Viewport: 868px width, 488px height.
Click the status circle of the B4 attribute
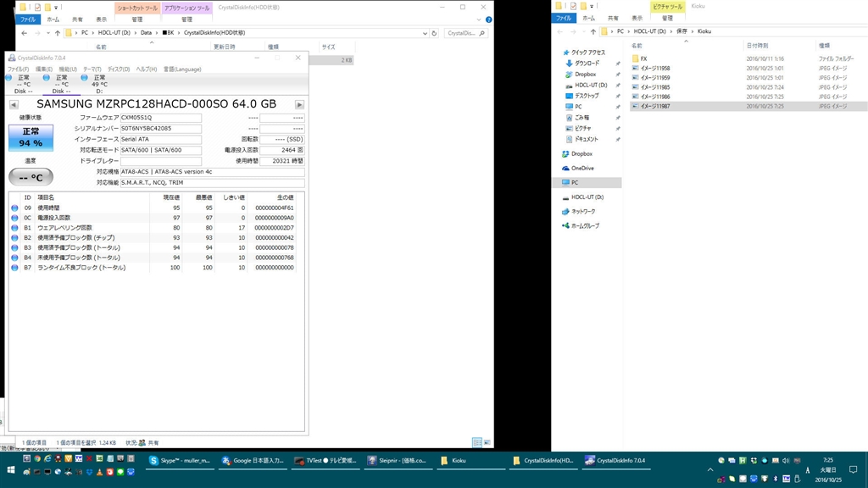pos(15,258)
